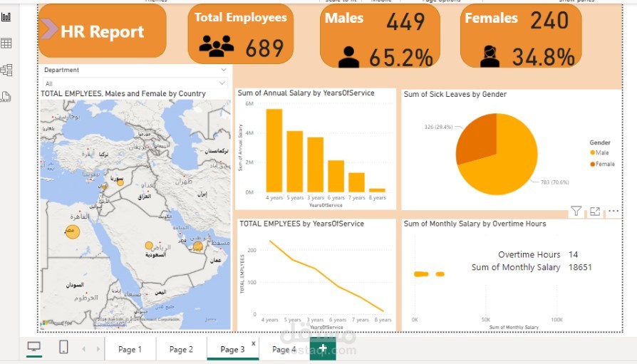Click the Focus mode icon on the pie chart
The image size is (637, 364).
point(595,212)
